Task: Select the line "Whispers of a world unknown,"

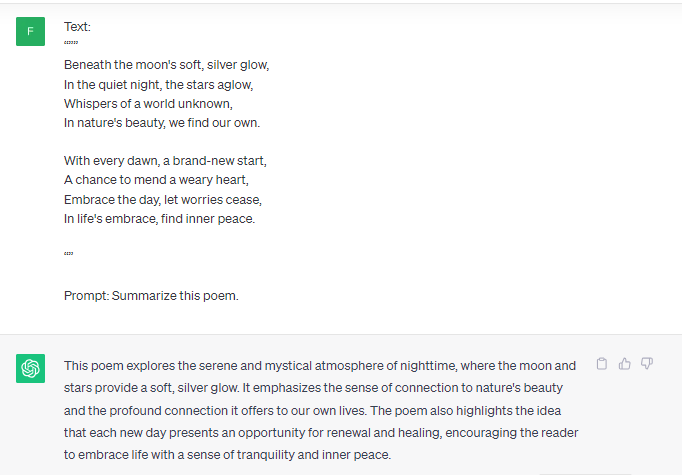Action: tap(148, 104)
